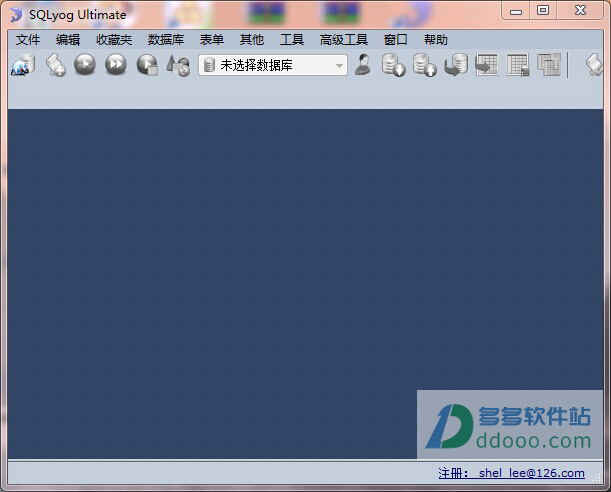Screen dimensions: 611x492
Task: Open the 帮助 menu
Action: (436, 40)
